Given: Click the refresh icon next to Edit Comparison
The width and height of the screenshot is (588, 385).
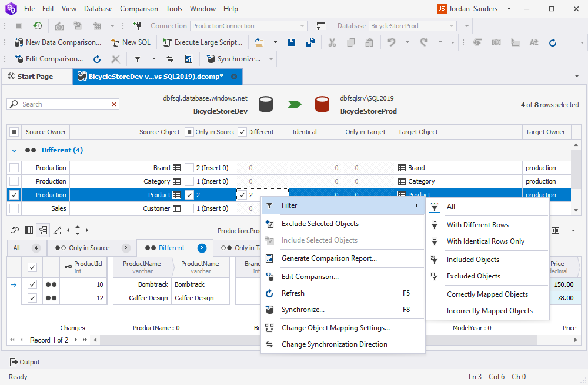Looking at the screenshot, I should (x=97, y=59).
